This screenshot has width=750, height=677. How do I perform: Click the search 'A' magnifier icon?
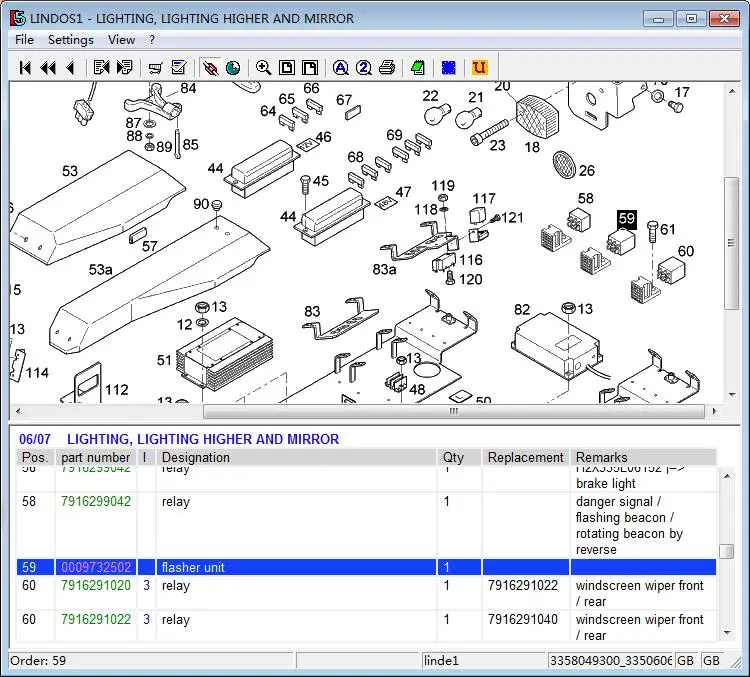(341, 68)
